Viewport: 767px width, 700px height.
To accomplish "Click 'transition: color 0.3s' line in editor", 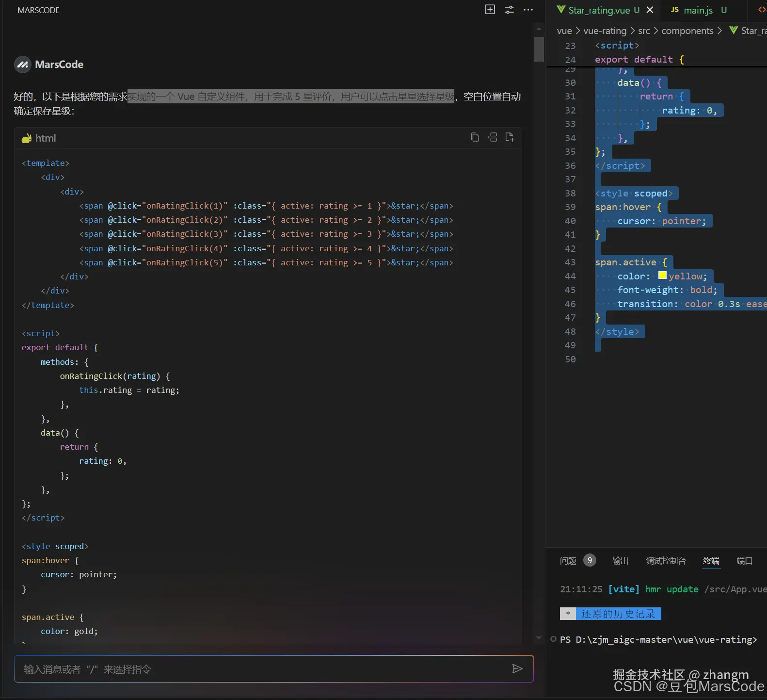I will 692,304.
